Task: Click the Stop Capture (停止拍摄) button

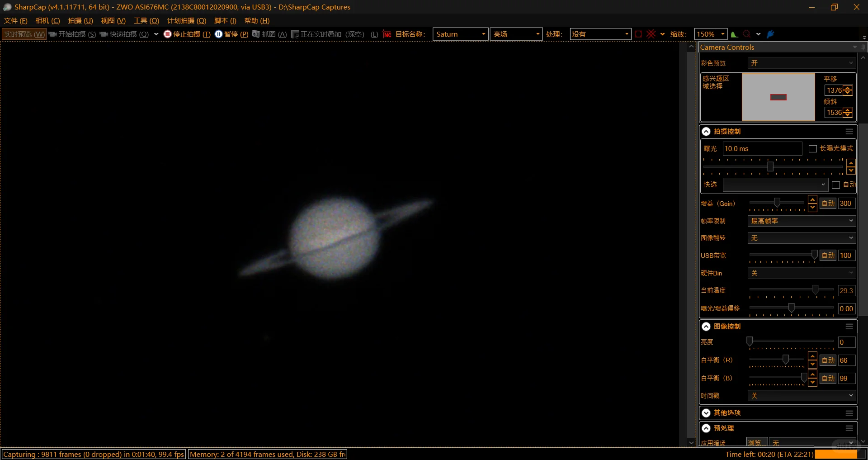Action: tap(187, 34)
